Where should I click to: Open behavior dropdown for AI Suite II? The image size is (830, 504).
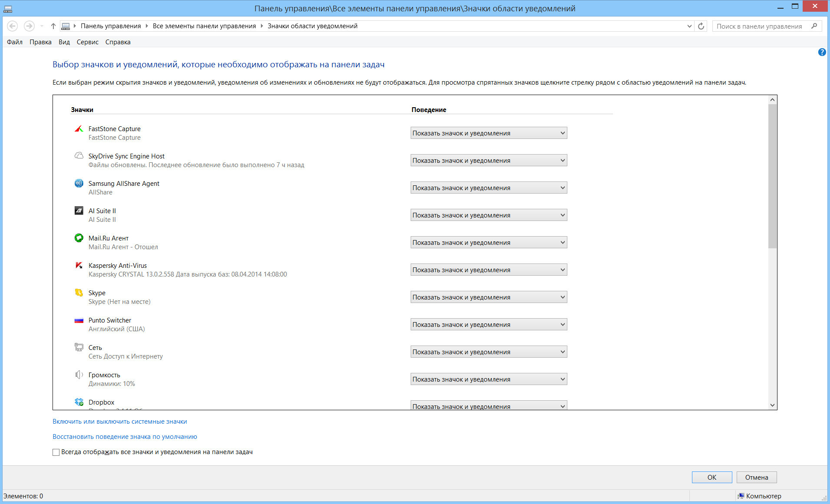pyautogui.click(x=488, y=215)
